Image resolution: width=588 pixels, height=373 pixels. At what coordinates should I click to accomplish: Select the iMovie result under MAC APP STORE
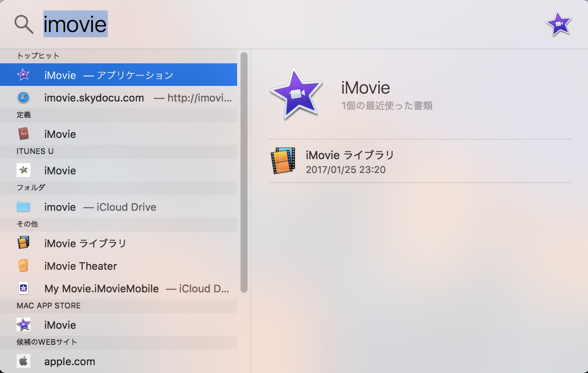(x=119, y=324)
